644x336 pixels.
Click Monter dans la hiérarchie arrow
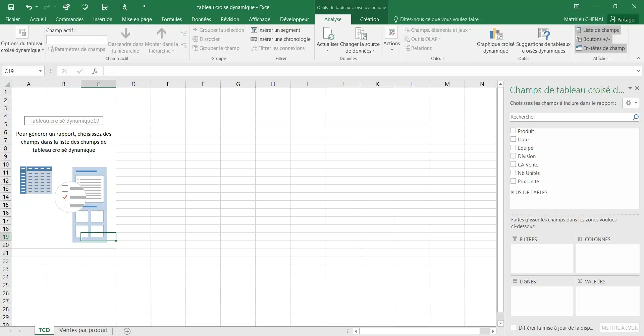pyautogui.click(x=161, y=33)
